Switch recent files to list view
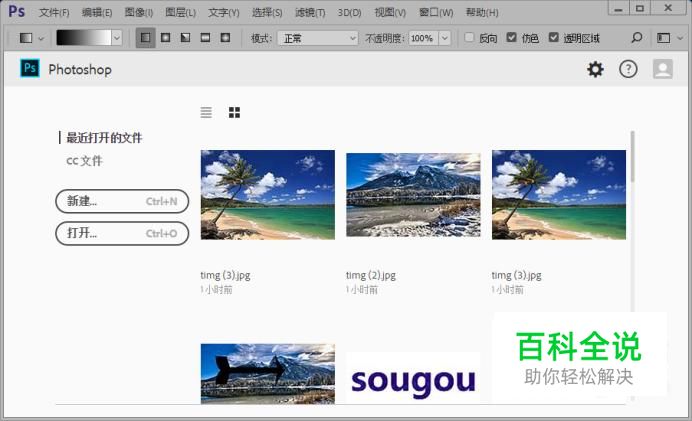Image resolution: width=692 pixels, height=421 pixels. coord(206,113)
